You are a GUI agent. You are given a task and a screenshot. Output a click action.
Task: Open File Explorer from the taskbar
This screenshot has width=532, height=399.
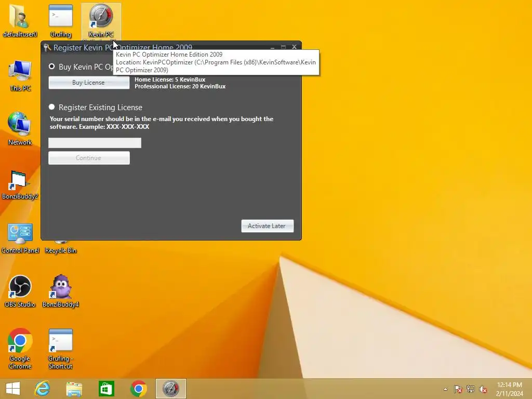click(74, 389)
